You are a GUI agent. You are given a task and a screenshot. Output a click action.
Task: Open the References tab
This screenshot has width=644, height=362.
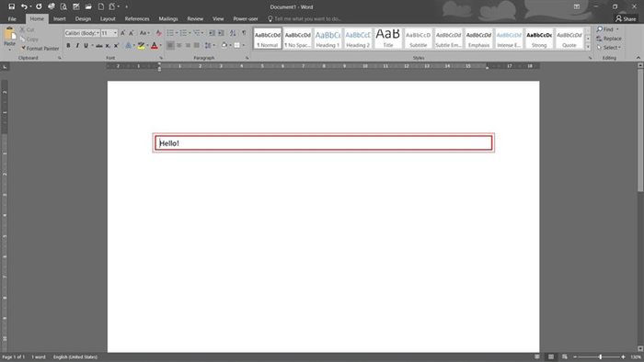[x=137, y=19]
